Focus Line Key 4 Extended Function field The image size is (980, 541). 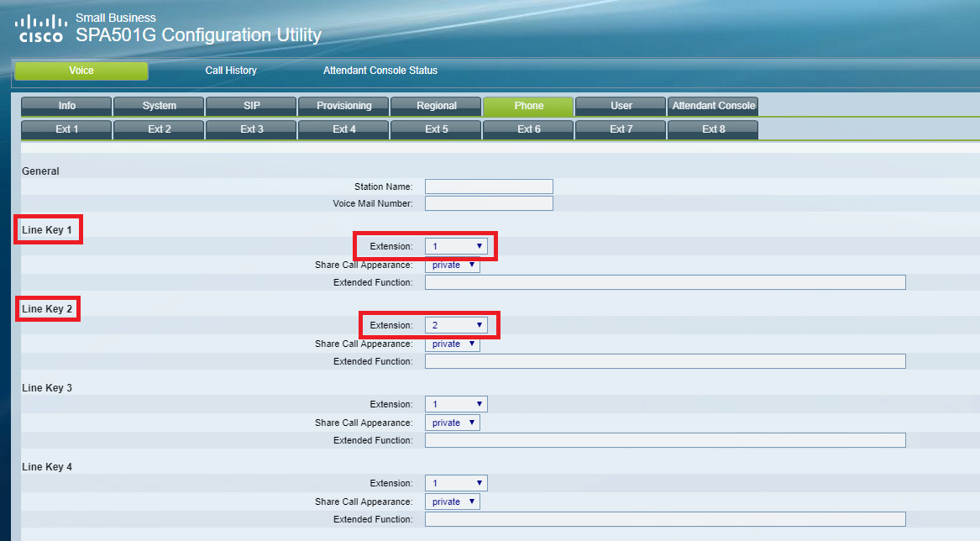point(665,519)
